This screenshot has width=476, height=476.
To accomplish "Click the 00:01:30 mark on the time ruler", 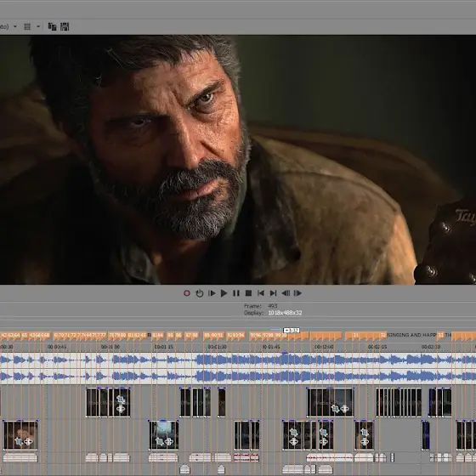I will click(217, 347).
